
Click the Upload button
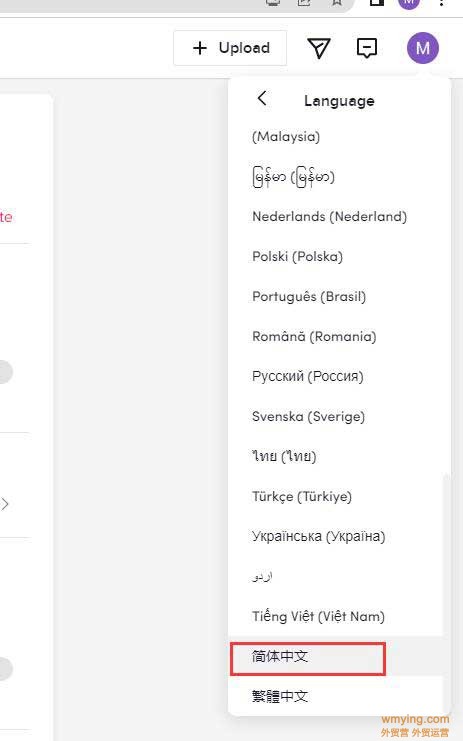click(x=230, y=48)
